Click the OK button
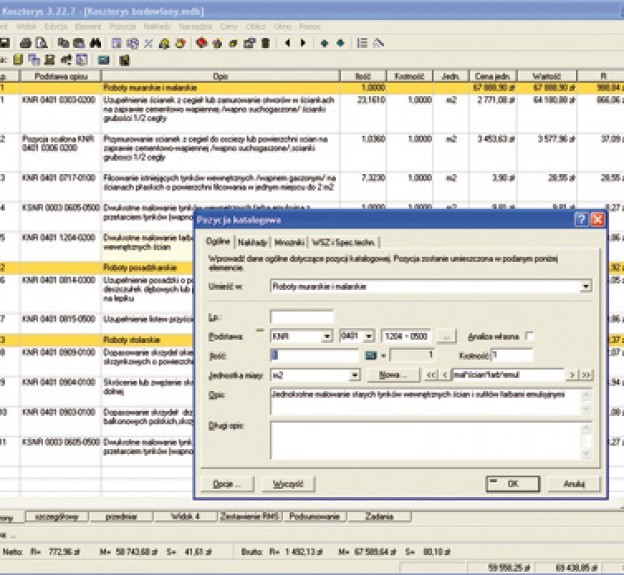The width and height of the screenshot is (624, 575). click(513, 484)
